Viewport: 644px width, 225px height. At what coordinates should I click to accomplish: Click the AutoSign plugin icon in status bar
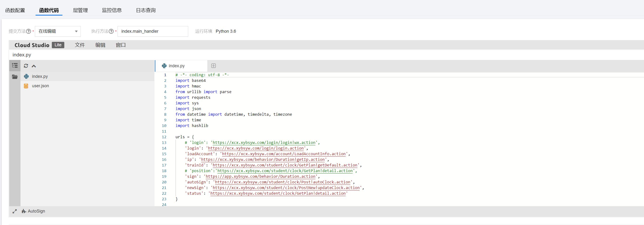coord(24,211)
